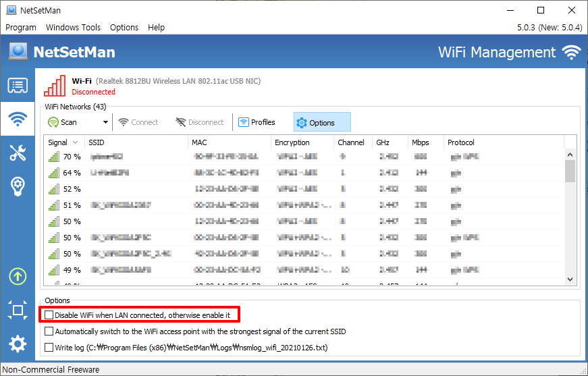Click the Wi-Fi adapter name Realtek 8812BU
This screenshot has width=588, height=376.
pos(178,81)
